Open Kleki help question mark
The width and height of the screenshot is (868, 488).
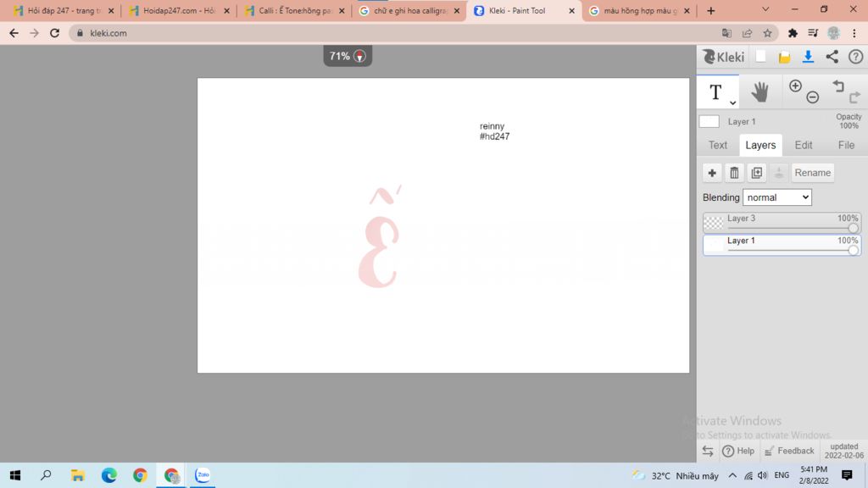(x=856, y=57)
